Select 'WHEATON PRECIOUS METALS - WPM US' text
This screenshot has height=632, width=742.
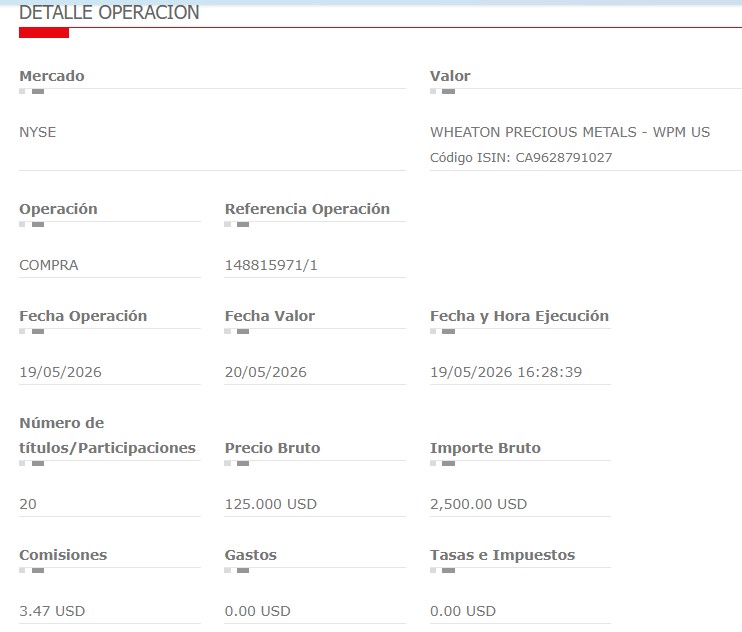pyautogui.click(x=570, y=132)
